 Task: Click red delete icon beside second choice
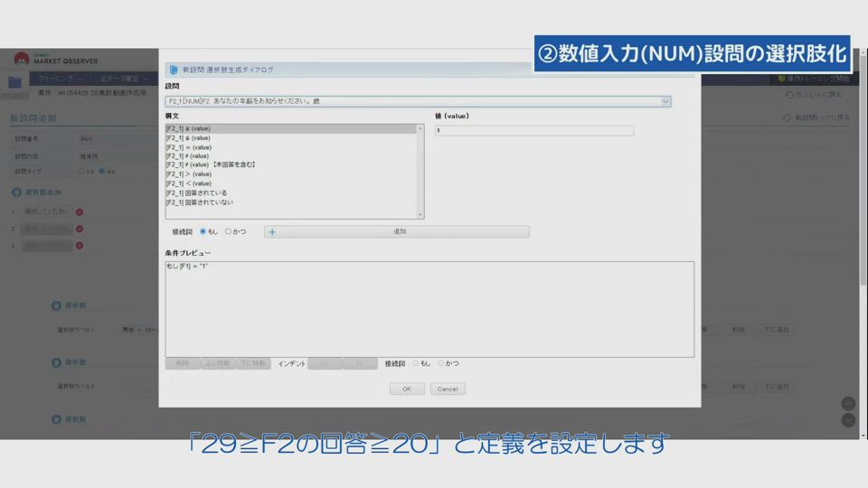click(x=80, y=229)
